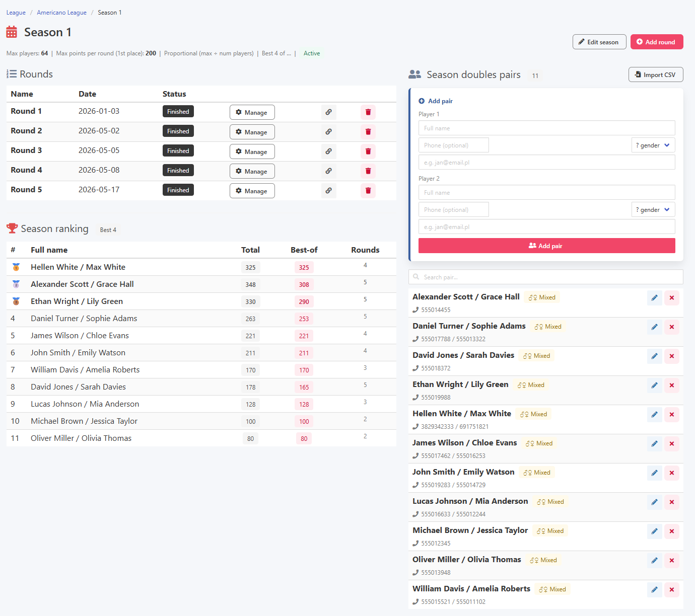Click the Add round button
695x616 pixels.
pyautogui.click(x=657, y=42)
